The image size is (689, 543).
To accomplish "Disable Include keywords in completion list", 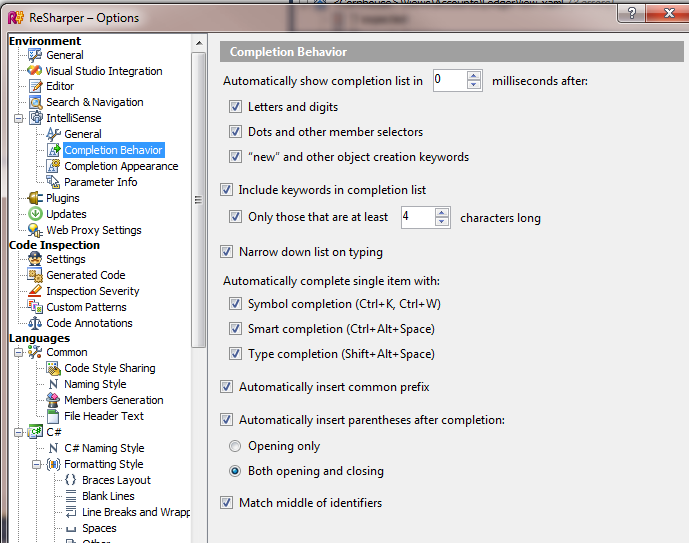I will tap(226, 190).
